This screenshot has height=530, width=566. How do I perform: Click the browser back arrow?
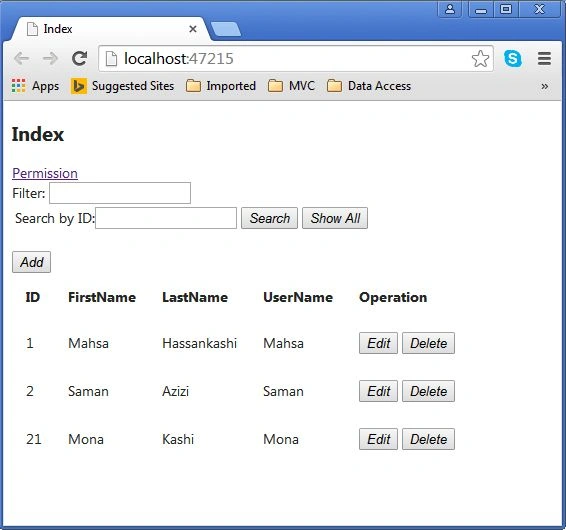coord(21,58)
